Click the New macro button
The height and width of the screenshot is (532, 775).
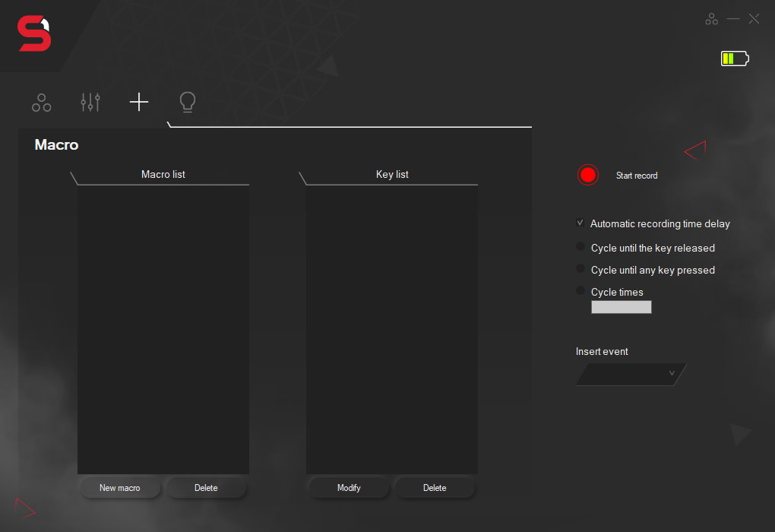tap(119, 488)
